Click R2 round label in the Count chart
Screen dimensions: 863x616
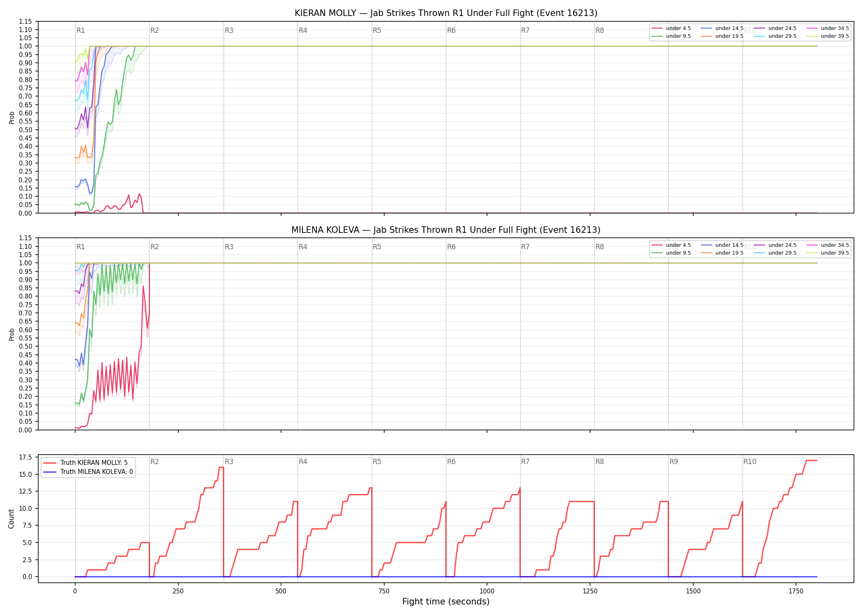tap(155, 462)
